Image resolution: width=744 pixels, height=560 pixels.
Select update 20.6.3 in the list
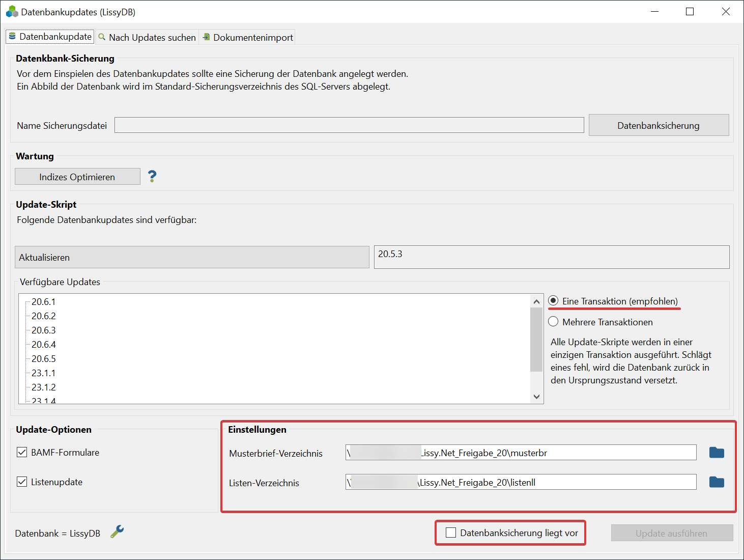pos(44,330)
